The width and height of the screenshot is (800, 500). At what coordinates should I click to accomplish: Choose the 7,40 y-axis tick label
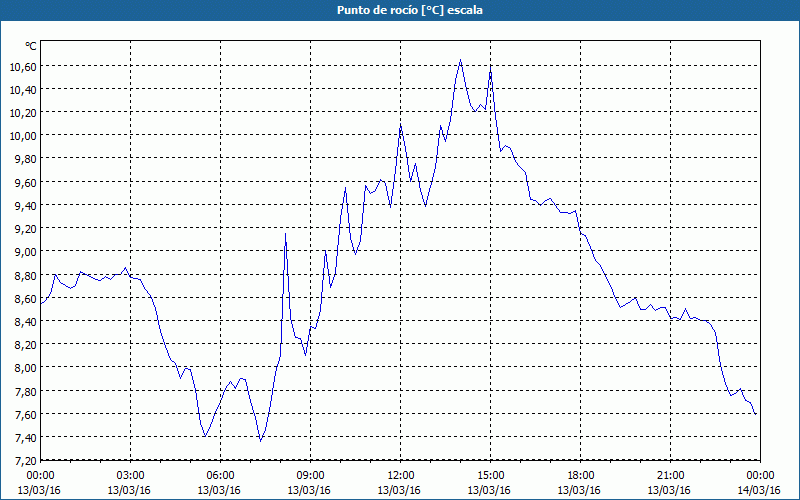click(x=26, y=438)
